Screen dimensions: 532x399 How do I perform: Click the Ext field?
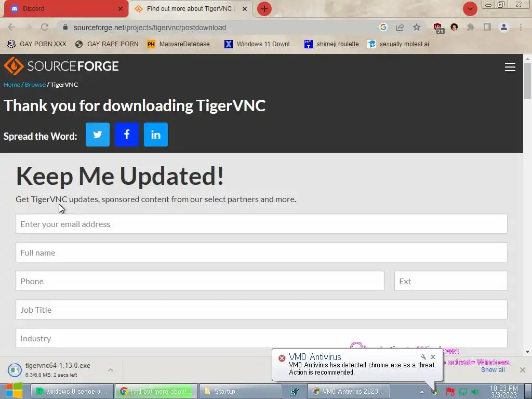tap(450, 281)
